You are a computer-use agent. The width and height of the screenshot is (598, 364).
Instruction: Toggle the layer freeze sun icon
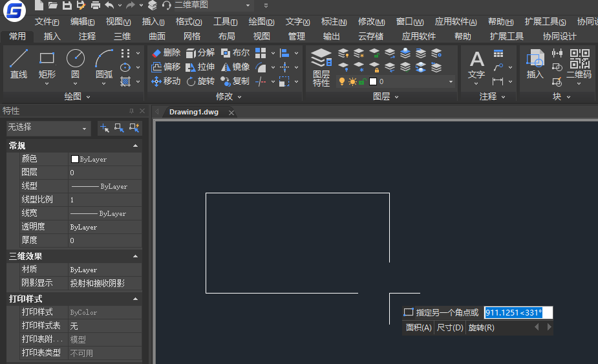coord(352,81)
